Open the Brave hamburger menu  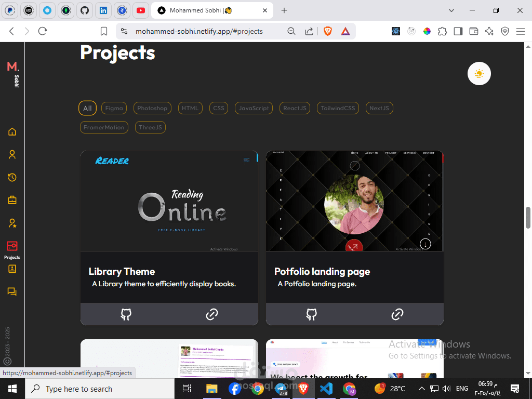point(521,31)
